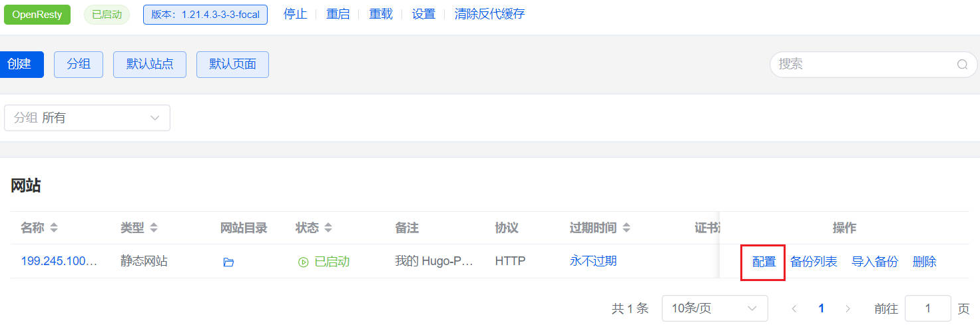
Task: Toggle the 已启动 website status
Action: tap(324, 262)
